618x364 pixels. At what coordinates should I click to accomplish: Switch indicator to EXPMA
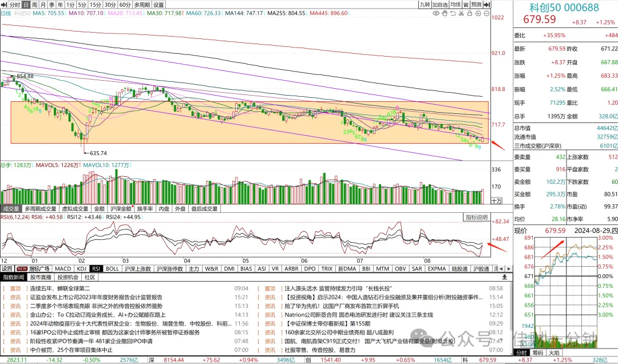(x=437, y=268)
